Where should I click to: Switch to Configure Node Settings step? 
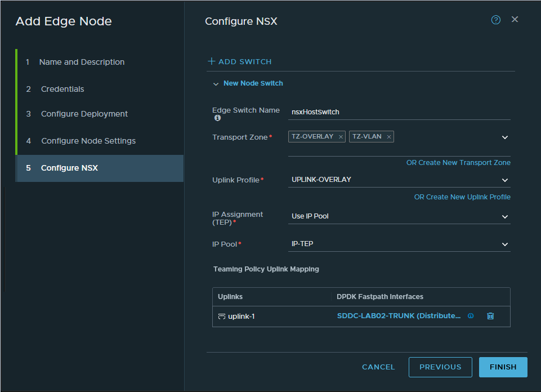[88, 141]
